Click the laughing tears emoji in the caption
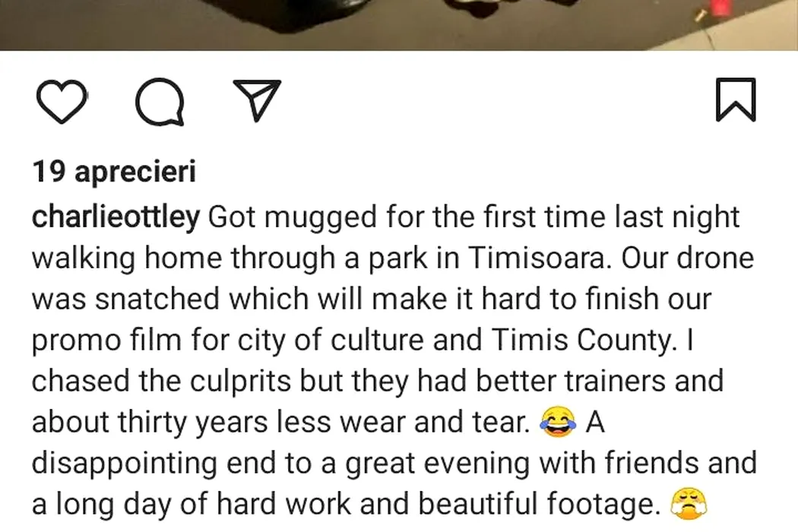Screen dimensions: 798x532 coord(559,422)
